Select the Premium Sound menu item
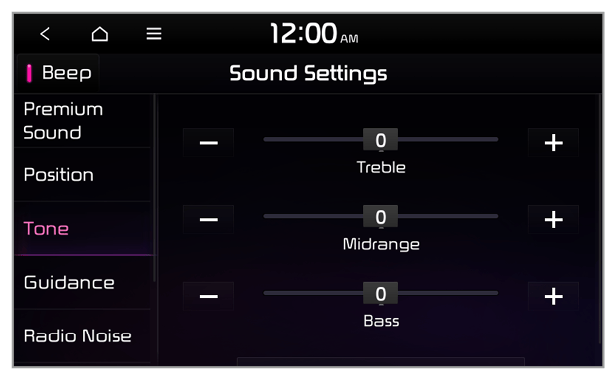 click(83, 121)
